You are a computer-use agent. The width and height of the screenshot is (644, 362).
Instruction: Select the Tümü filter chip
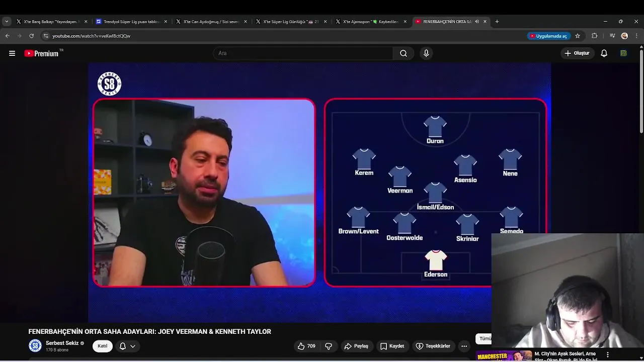(484, 338)
